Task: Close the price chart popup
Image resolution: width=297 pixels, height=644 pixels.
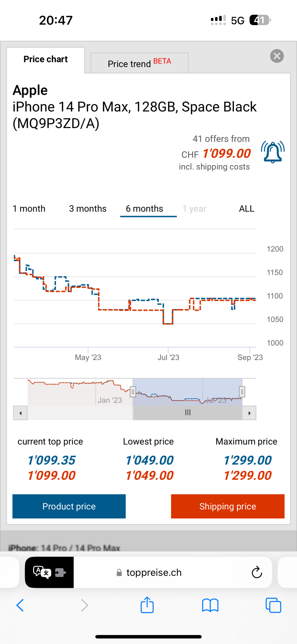Action: click(x=277, y=56)
